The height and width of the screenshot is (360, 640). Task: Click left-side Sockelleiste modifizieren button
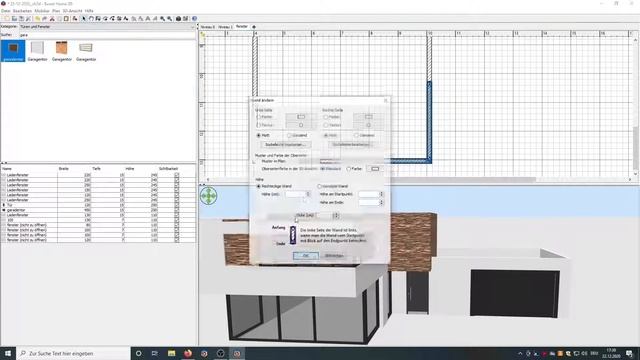pos(286,144)
